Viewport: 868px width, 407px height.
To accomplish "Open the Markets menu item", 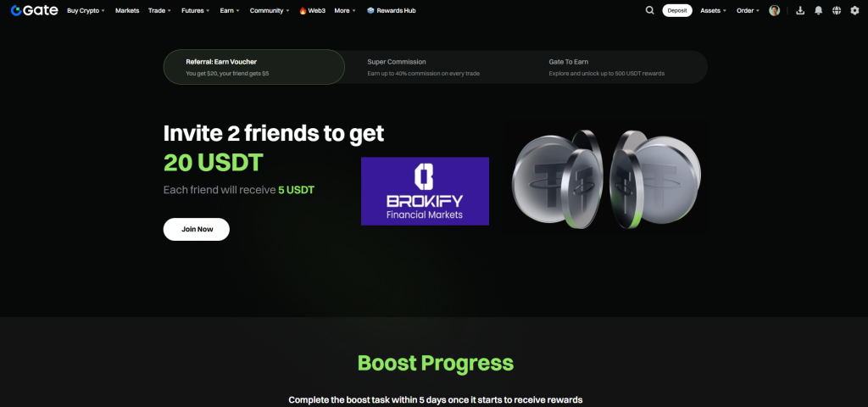I will click(127, 10).
